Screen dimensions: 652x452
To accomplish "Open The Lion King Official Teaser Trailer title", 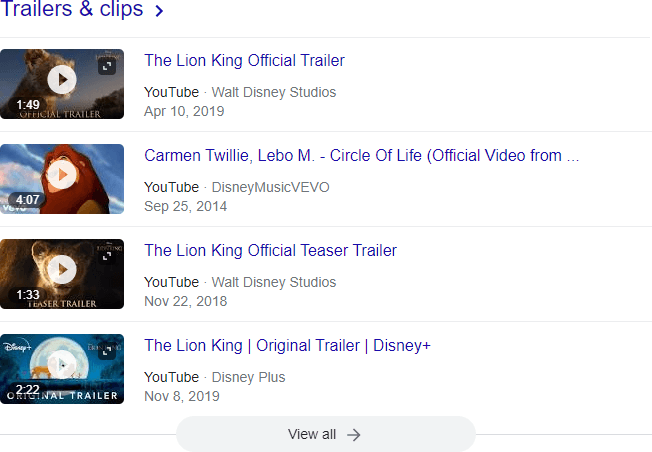I will (270, 251).
